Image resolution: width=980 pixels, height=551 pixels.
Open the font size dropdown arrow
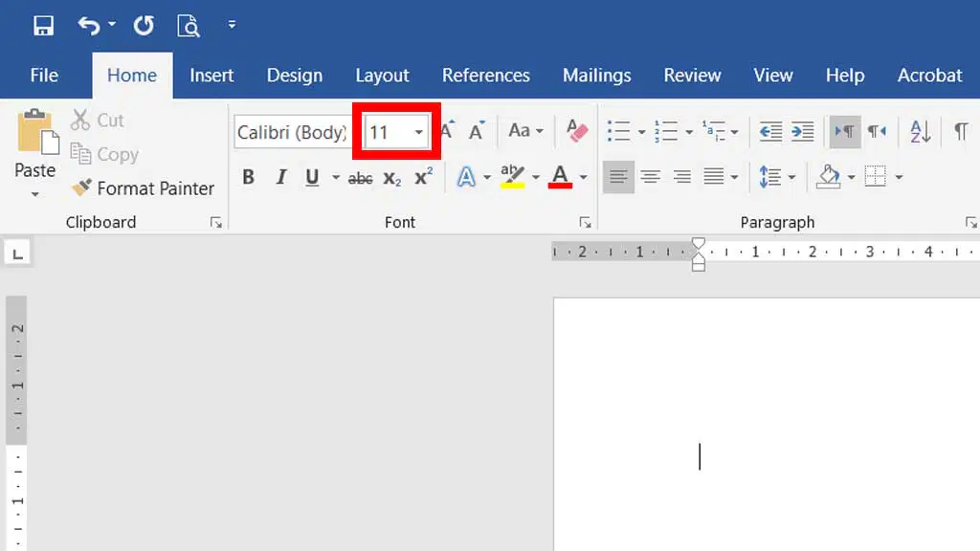419,132
